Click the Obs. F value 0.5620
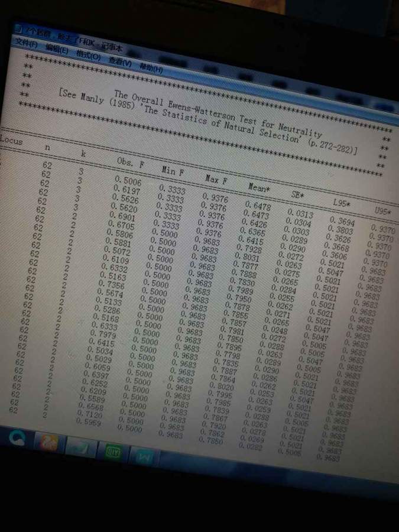Image resolution: width=399 pixels, height=532 pixels. [124, 207]
